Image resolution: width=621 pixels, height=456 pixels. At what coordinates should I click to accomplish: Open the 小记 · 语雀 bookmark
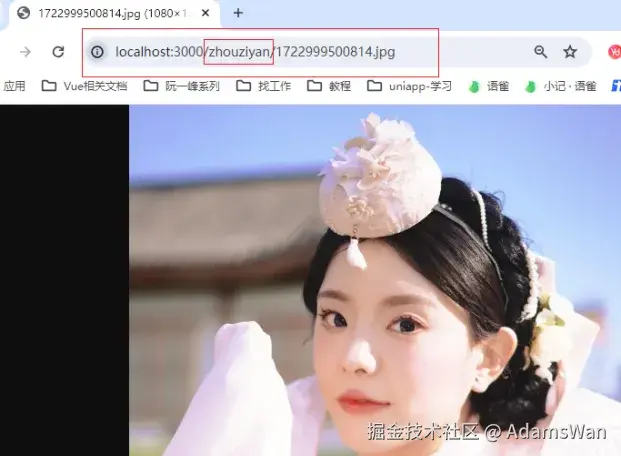pos(560,86)
